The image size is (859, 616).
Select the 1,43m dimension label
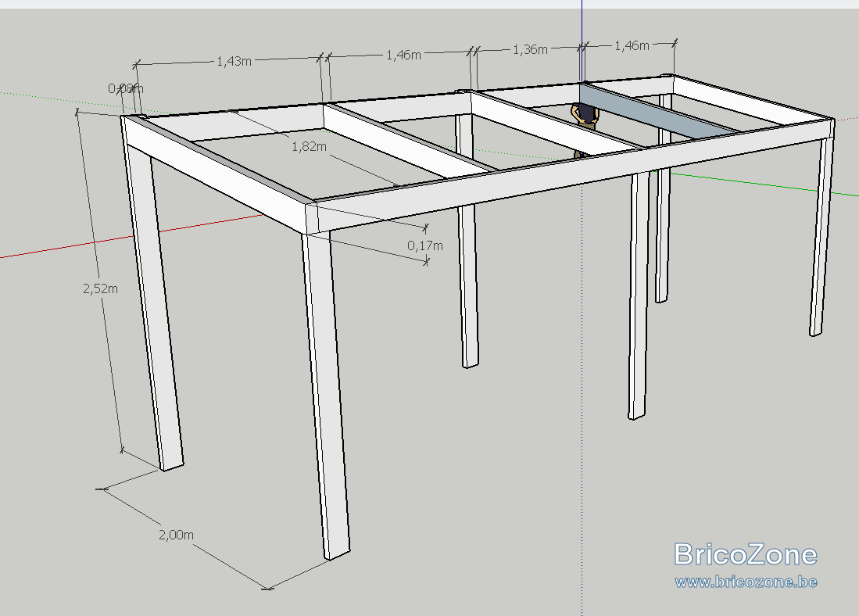(234, 61)
